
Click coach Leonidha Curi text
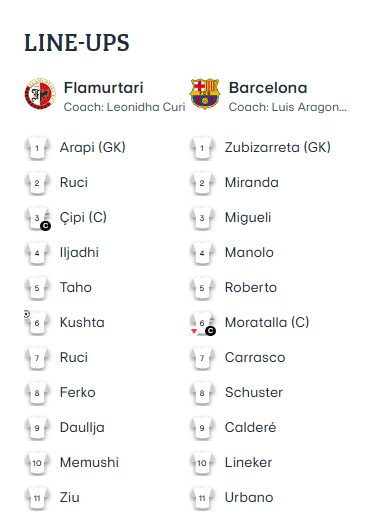pyautogui.click(x=124, y=107)
